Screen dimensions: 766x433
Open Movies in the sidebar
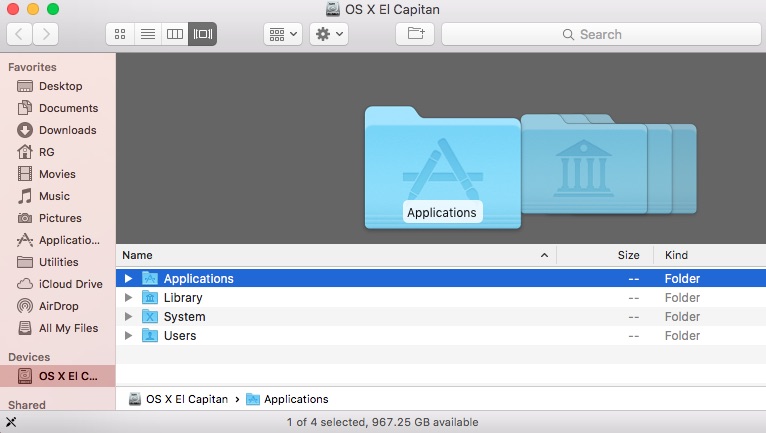tap(58, 174)
